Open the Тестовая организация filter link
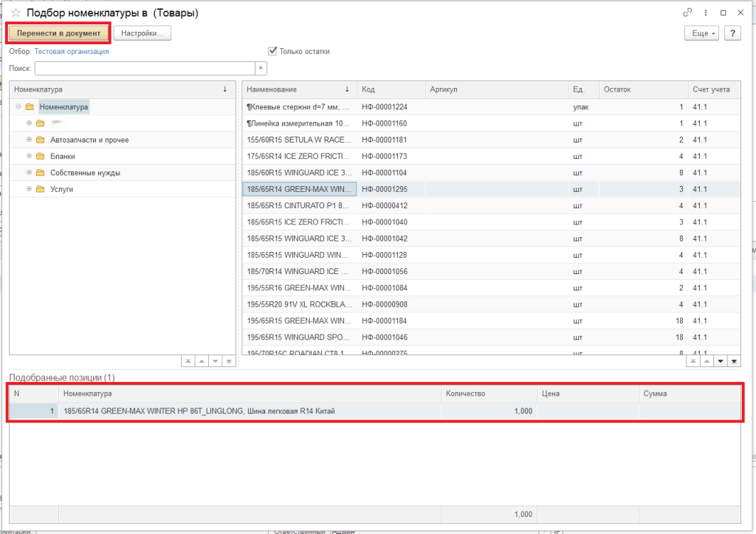The image size is (756, 534). (72, 52)
